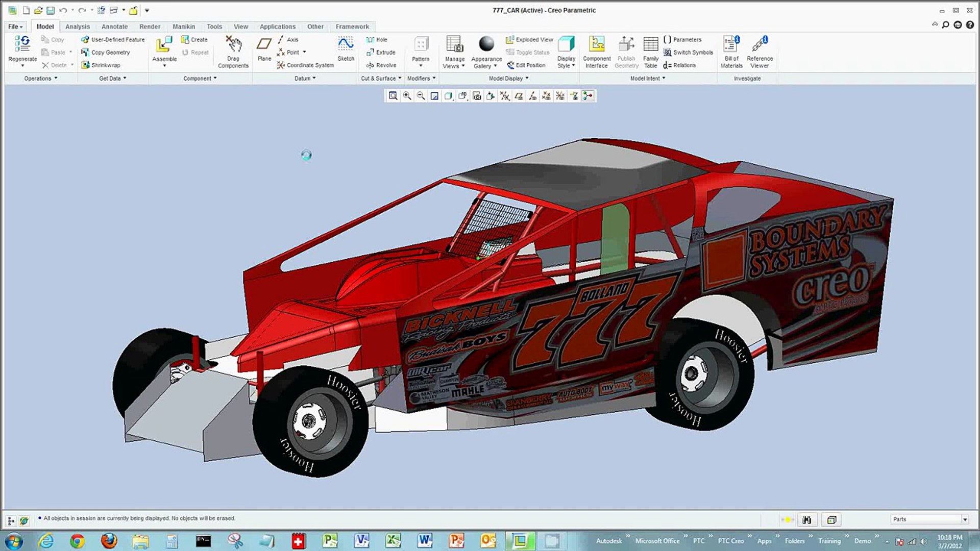The image size is (980, 551).
Task: Expand the Model Display group
Action: click(509, 79)
